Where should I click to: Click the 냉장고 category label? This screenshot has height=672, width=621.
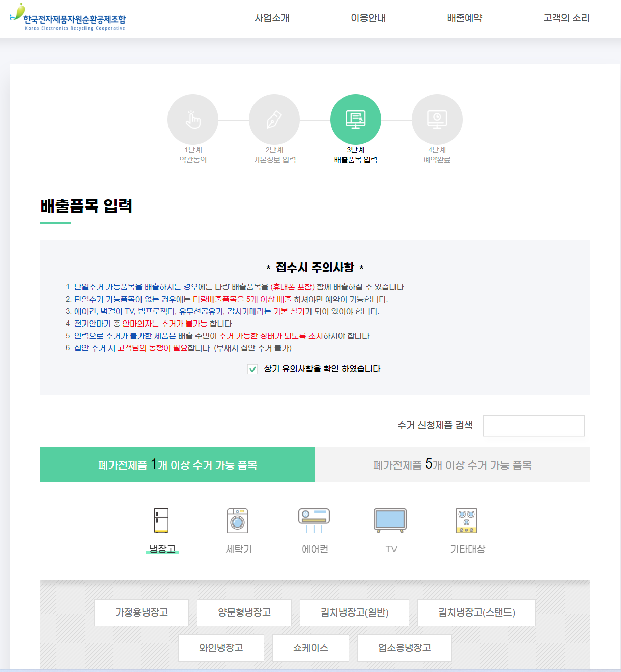pos(162,549)
